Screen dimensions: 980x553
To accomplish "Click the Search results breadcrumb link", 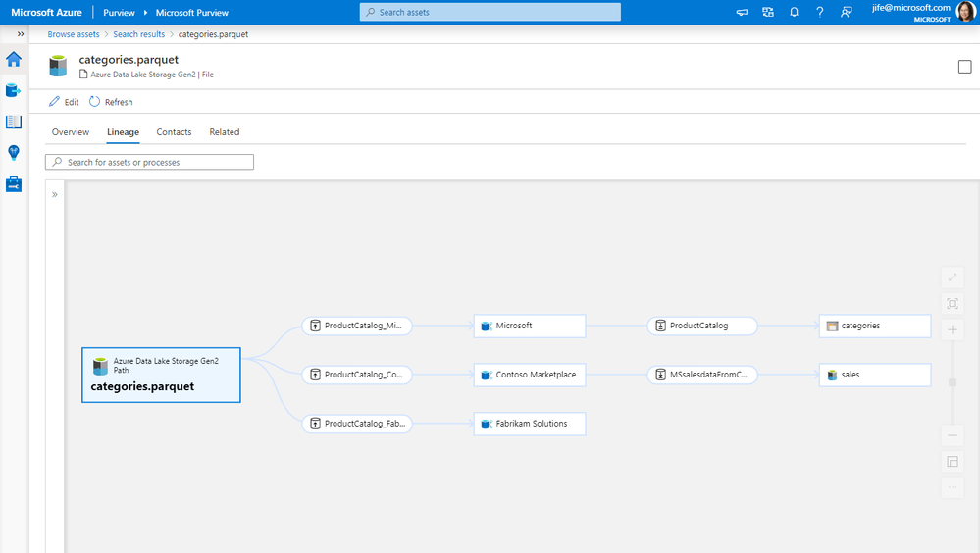I will [x=138, y=34].
